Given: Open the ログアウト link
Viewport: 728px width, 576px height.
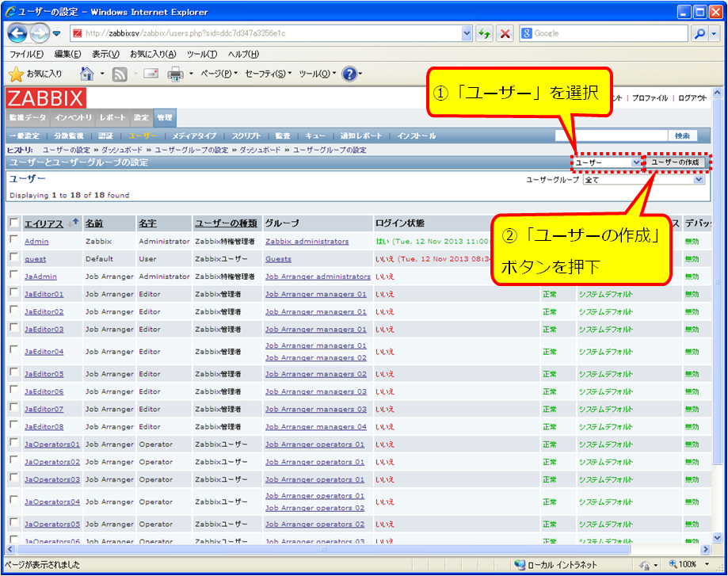Looking at the screenshot, I should click(692, 98).
